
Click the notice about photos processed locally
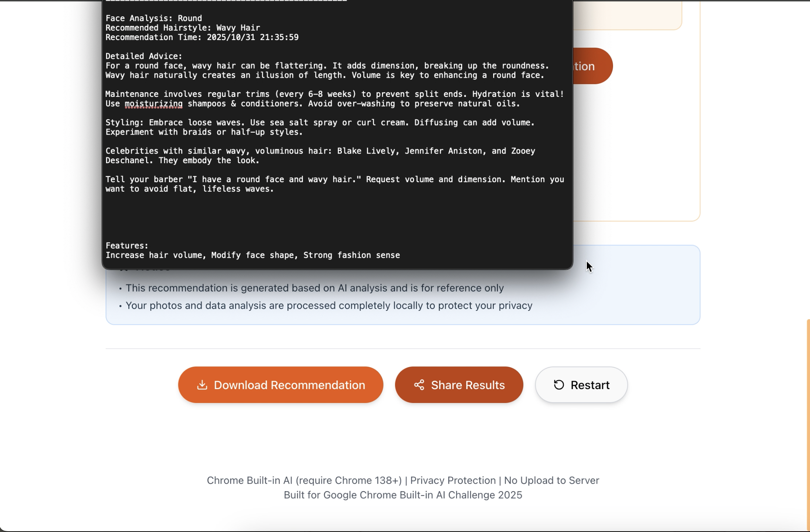[329, 305]
